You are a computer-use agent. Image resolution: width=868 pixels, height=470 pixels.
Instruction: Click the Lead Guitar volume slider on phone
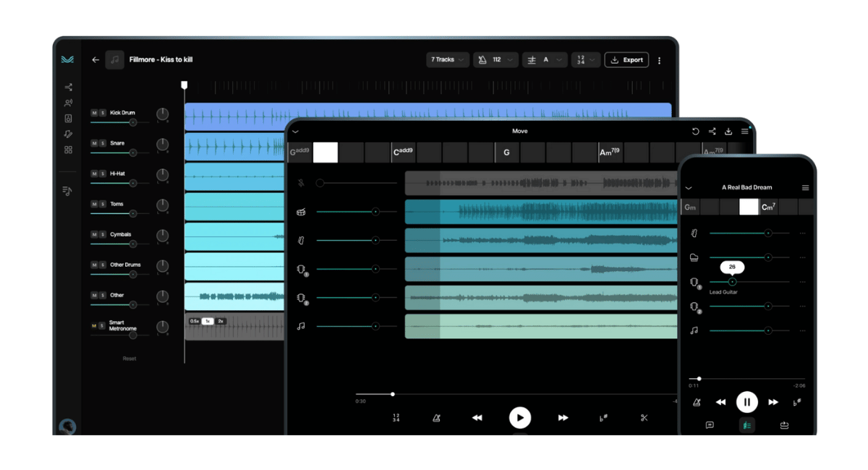(732, 282)
